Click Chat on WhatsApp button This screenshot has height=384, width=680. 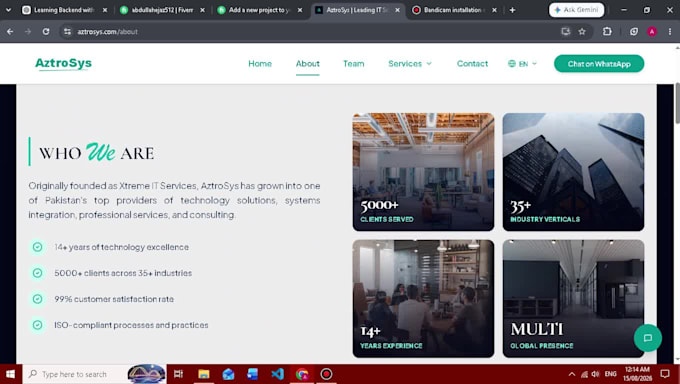tap(599, 64)
